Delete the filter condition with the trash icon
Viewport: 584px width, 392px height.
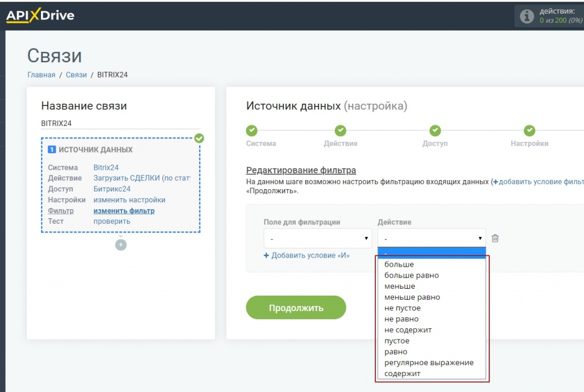(495, 238)
